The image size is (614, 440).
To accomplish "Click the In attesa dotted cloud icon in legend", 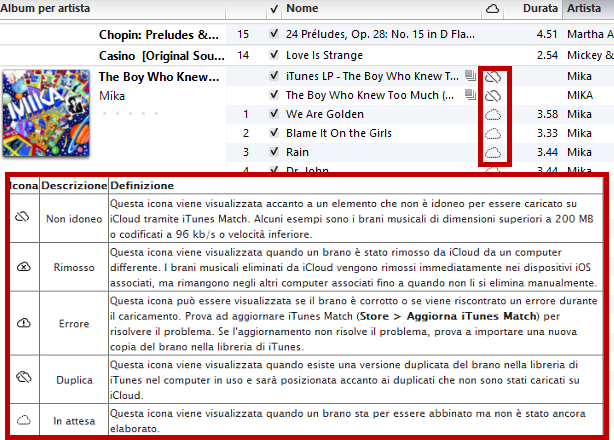I will click(24, 420).
